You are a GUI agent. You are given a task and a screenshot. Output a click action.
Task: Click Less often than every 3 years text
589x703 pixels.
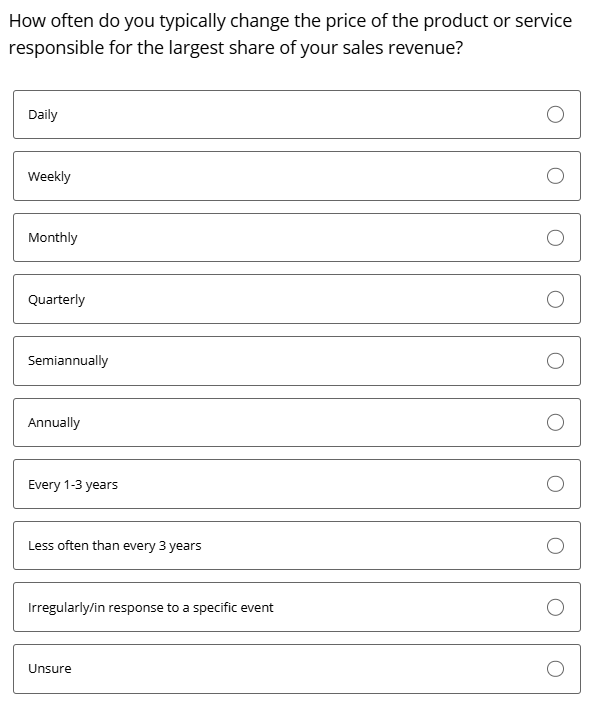tap(114, 546)
